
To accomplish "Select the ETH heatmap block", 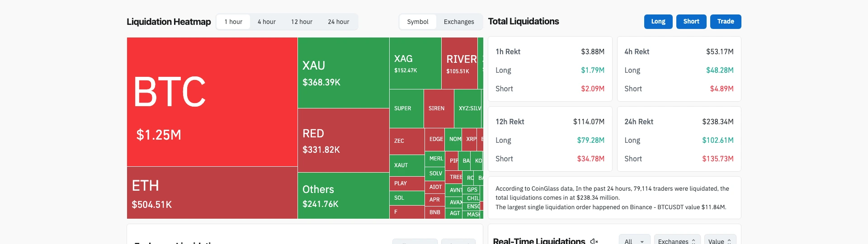I will pos(212,193).
